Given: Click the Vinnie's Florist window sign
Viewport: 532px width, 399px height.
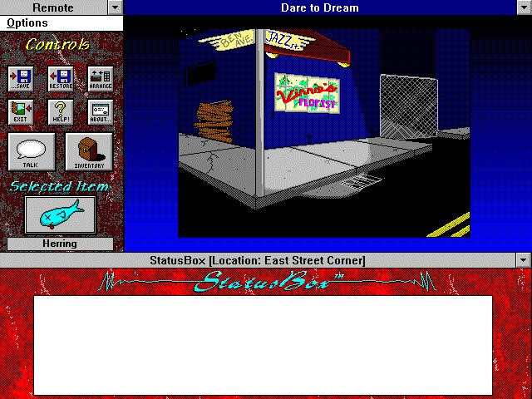Looking at the screenshot, I should click(x=307, y=92).
